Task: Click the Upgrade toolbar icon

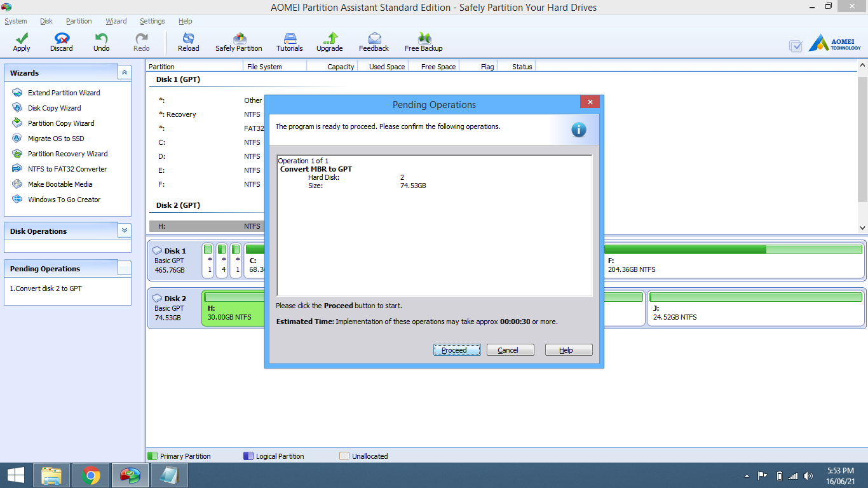Action: 330,43
